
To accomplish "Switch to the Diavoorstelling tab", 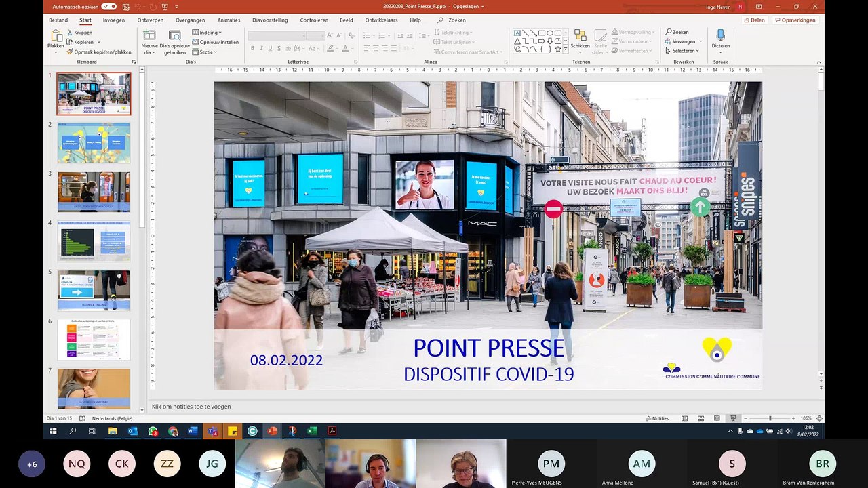I will (270, 20).
